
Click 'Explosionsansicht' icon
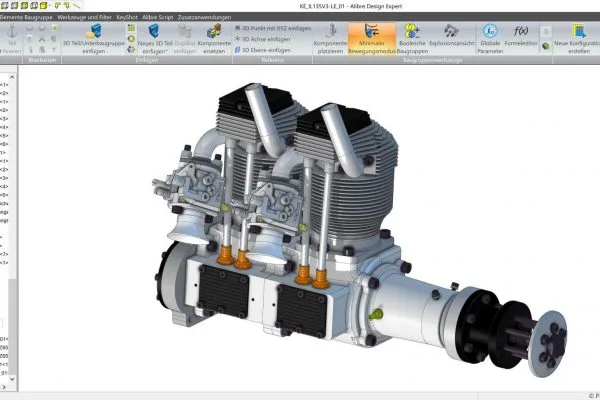tap(451, 31)
